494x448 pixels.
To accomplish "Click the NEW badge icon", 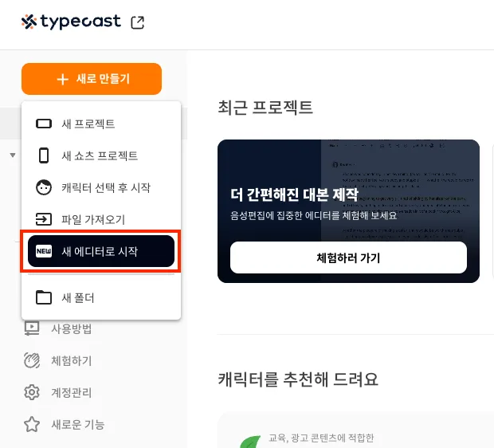I will (44, 251).
